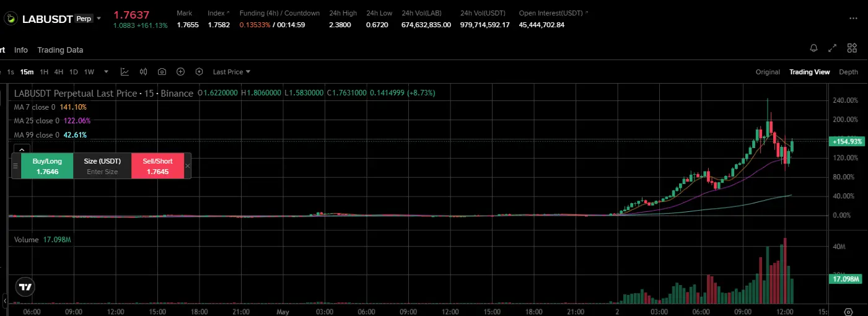This screenshot has height=316, width=868.
Task: Click the LAB coin logo icon
Action: (11, 19)
